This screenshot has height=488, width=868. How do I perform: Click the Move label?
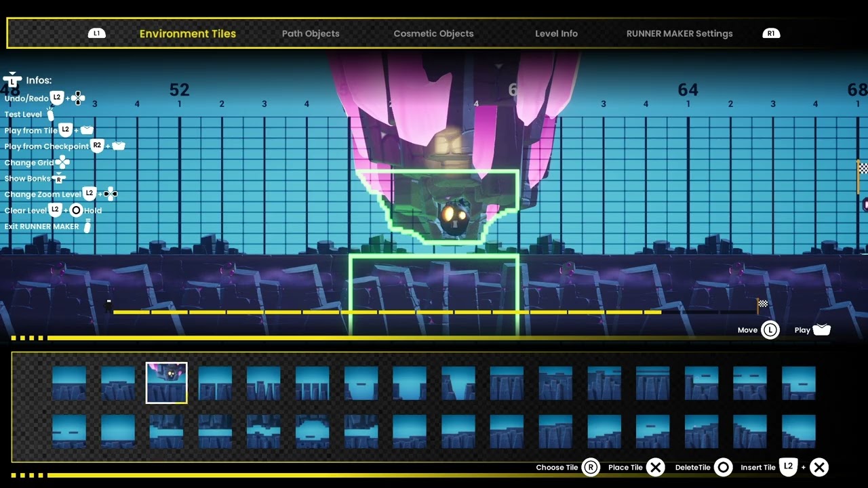pyautogui.click(x=747, y=330)
